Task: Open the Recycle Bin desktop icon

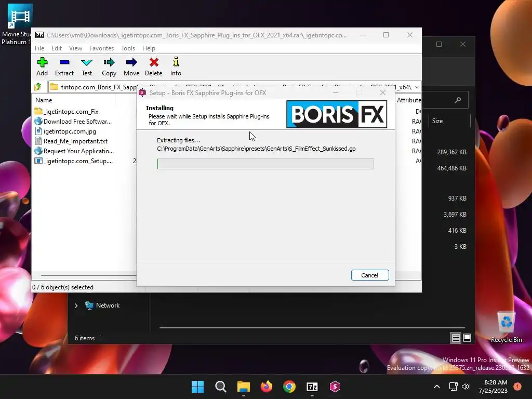Action: click(506, 327)
